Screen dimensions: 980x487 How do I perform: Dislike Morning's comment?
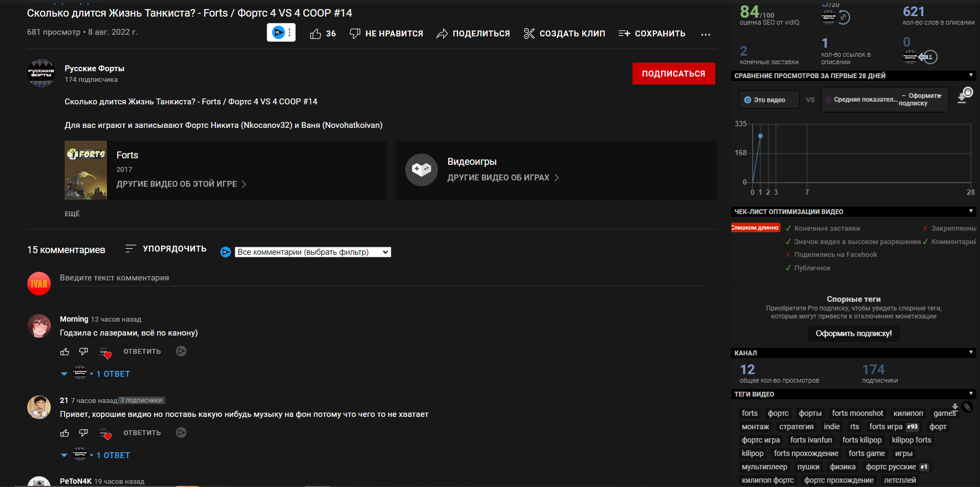[83, 352]
